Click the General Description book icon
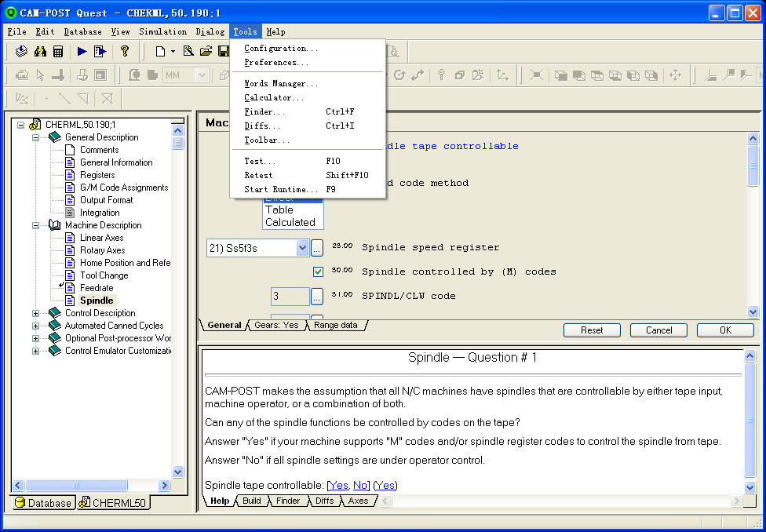Image resolution: width=766 pixels, height=532 pixels. (55, 137)
